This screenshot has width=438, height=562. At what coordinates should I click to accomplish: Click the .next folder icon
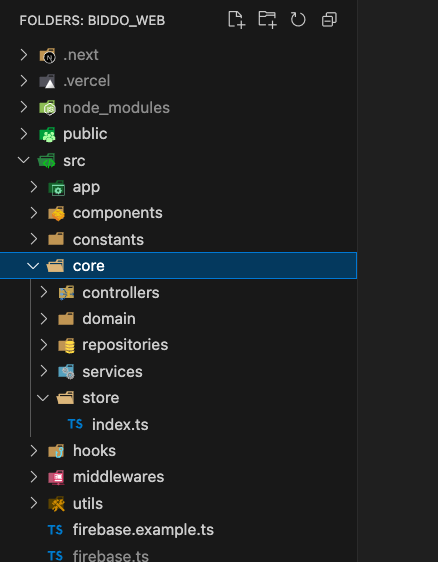tap(47, 56)
